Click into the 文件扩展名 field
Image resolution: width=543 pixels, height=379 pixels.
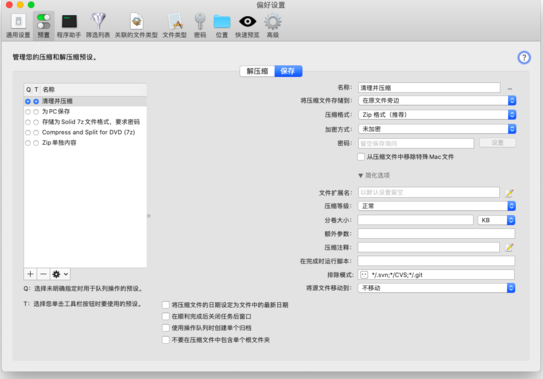click(x=429, y=192)
